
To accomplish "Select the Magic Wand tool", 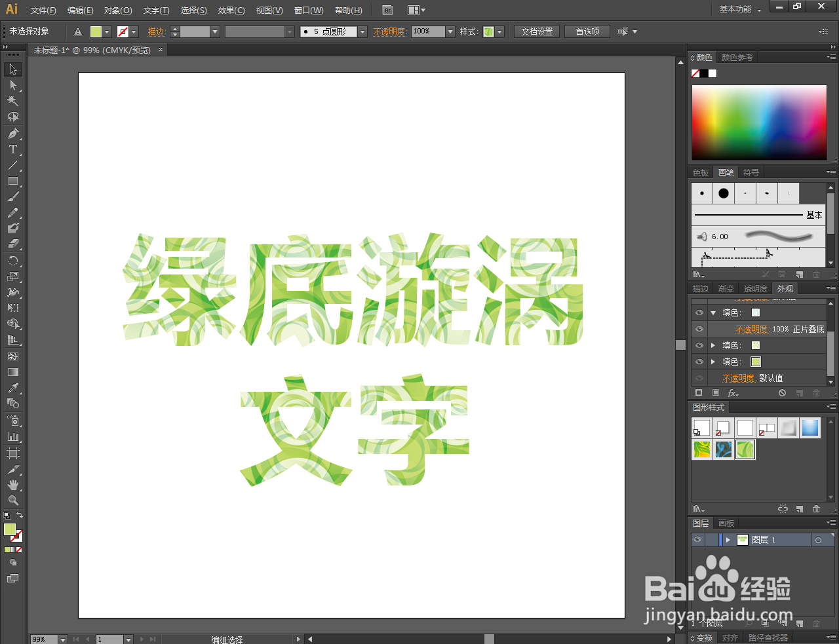I will (13, 101).
